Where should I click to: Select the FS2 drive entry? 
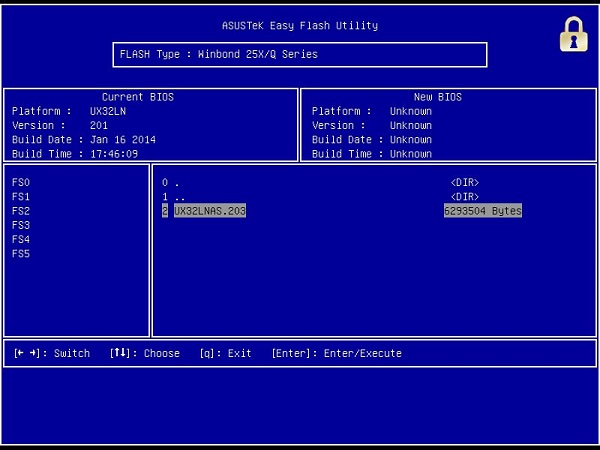(21, 211)
